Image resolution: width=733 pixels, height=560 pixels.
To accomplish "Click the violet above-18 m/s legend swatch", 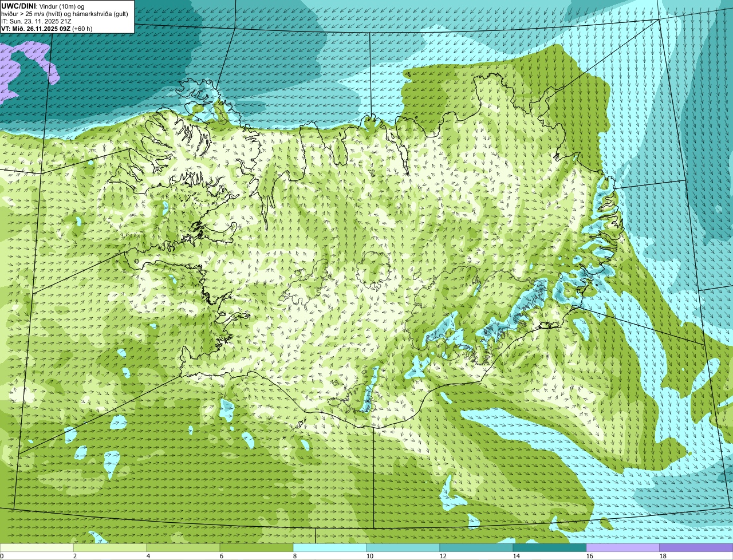I will pos(696,548).
